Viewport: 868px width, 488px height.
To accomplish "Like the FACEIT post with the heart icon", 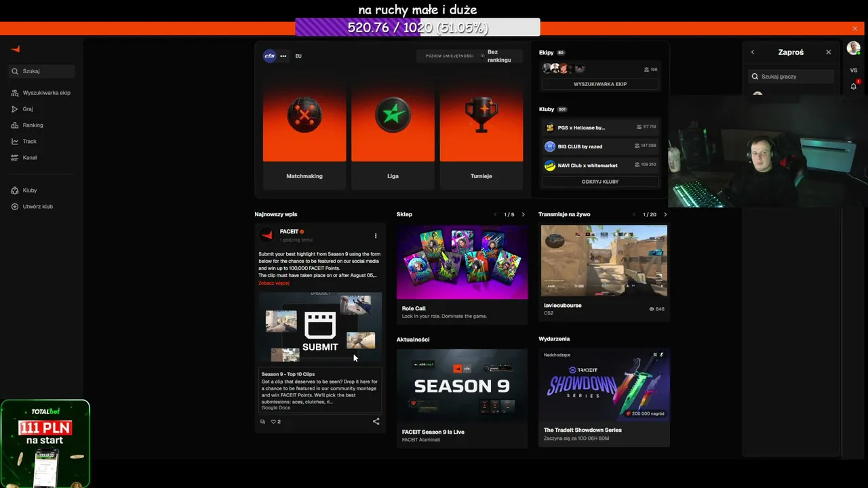I will pyautogui.click(x=274, y=422).
